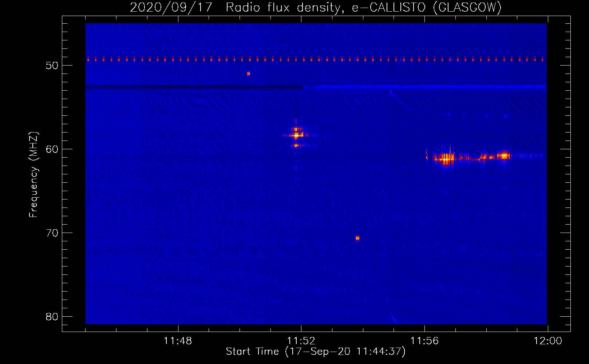Click the isolated red pixel near 51 MHz
The height and width of the screenshot is (364, 589).
[x=249, y=74]
